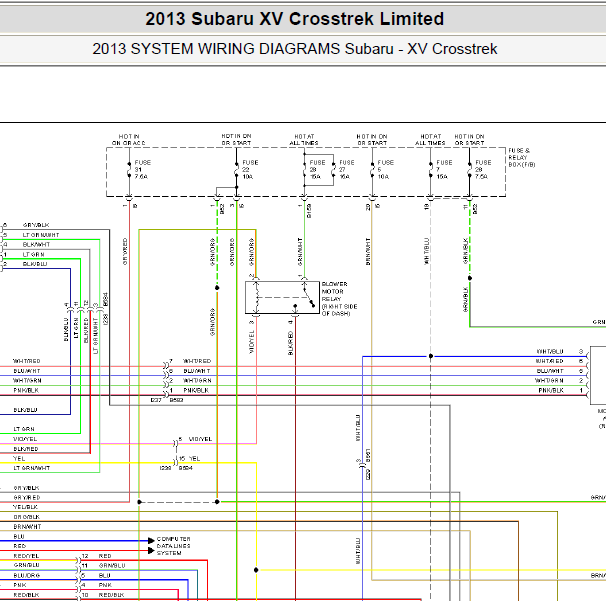Click the pin 4 'PNK' wire label
Image resolution: width=606 pixels, height=601 pixels.
click(x=105, y=585)
